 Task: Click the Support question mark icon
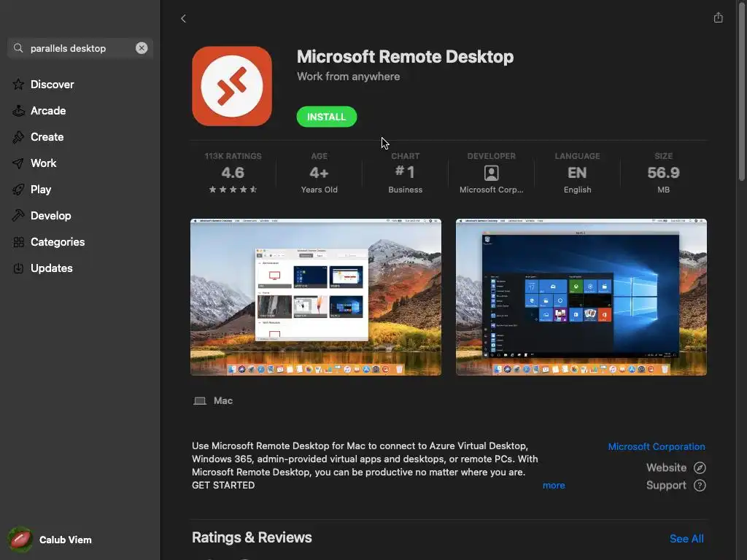tap(700, 485)
